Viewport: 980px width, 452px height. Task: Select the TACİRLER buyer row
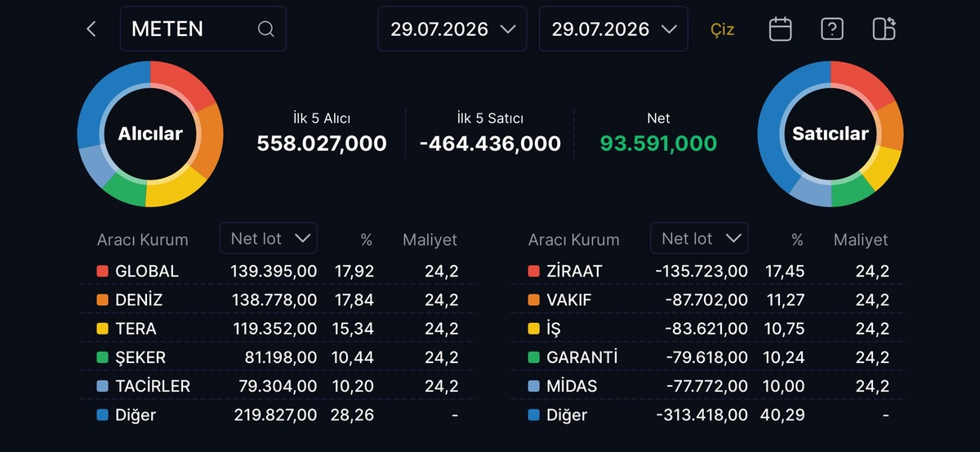click(x=278, y=386)
